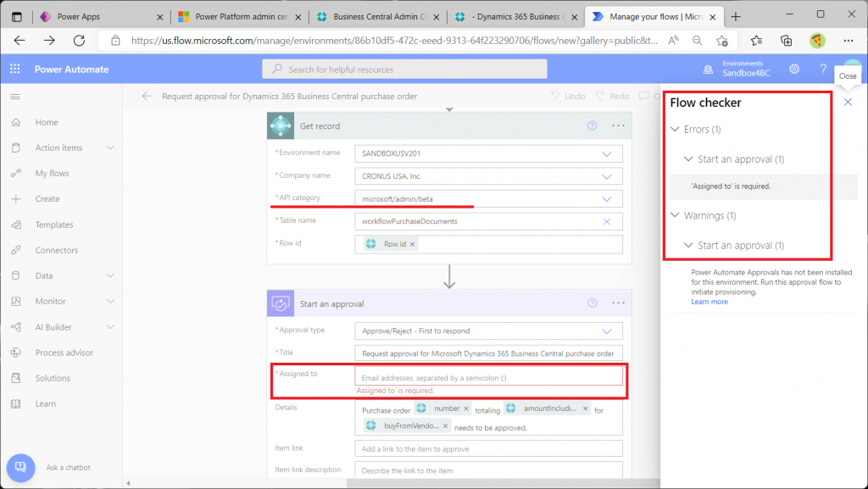Expand the Action items menu

point(110,147)
